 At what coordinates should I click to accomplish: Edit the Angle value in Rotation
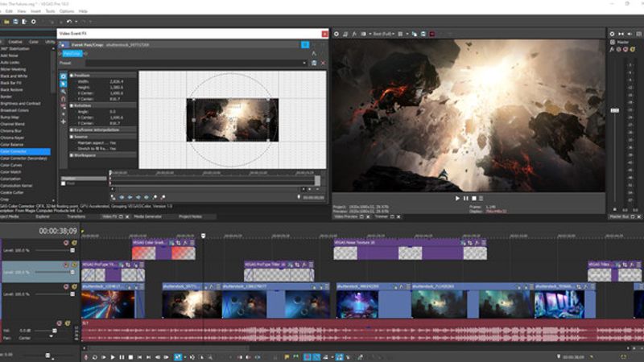coord(113,112)
